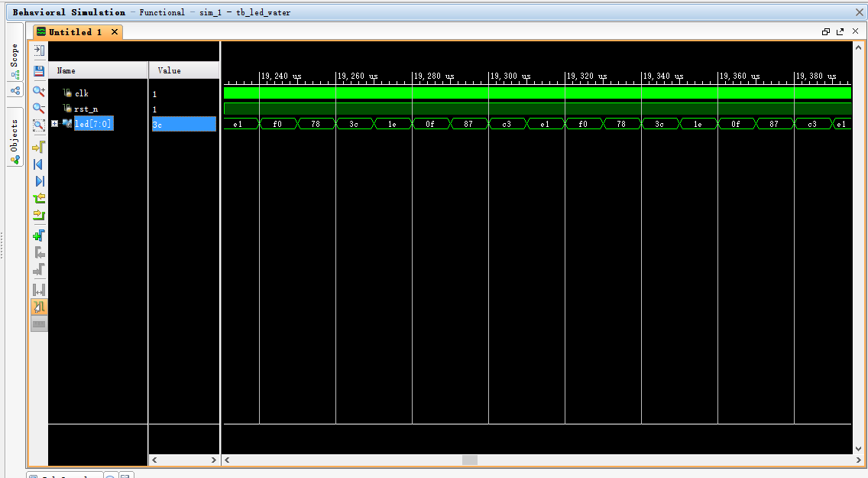Go to previous transition
The height and width of the screenshot is (478, 868).
click(39, 198)
